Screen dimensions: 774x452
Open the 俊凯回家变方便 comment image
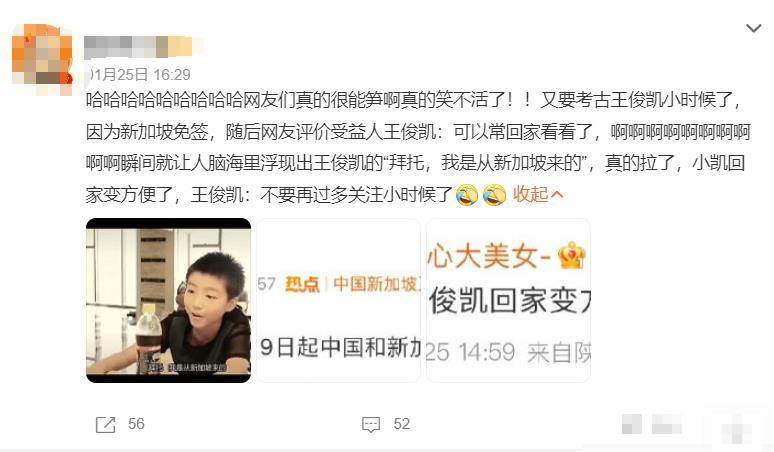click(x=508, y=301)
